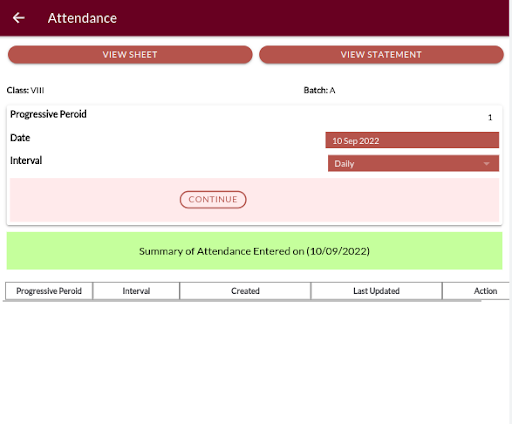
Task: Open the View Sheet button
Action: 130,55
